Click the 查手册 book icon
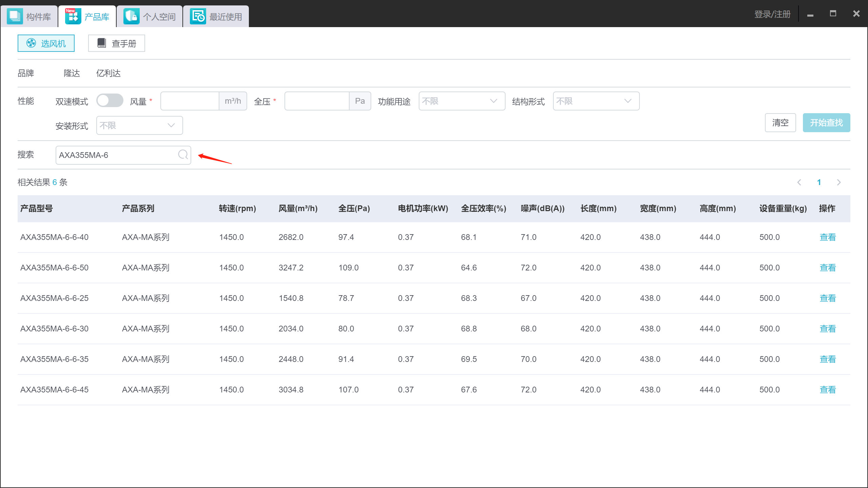Screen dimensions: 868x488 [x=102, y=43]
